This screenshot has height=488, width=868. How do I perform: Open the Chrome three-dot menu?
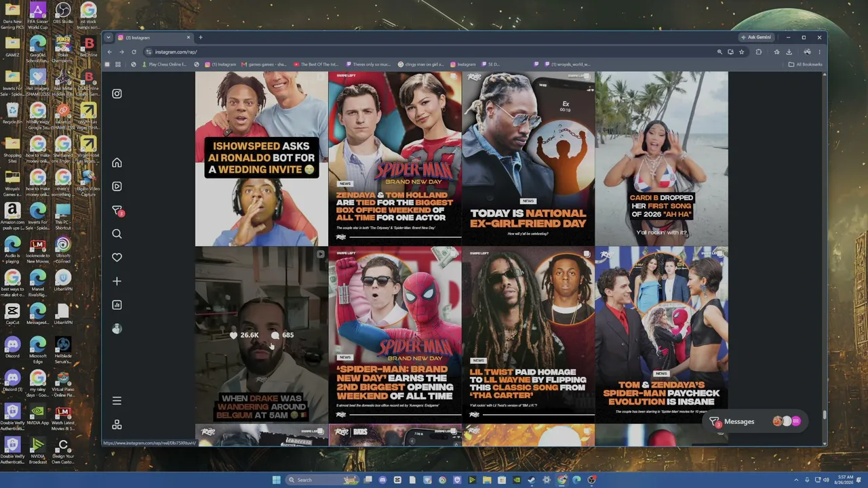819,52
